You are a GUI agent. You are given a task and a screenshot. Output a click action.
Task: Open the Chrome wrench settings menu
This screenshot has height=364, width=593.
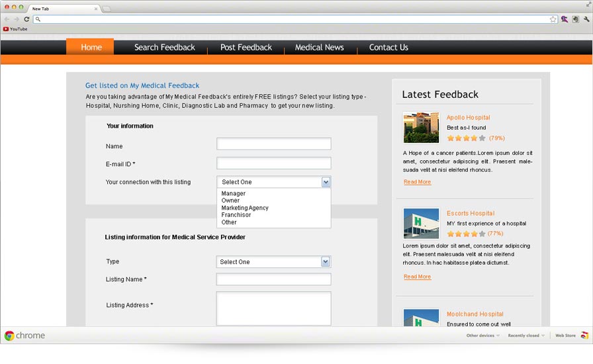[586, 19]
